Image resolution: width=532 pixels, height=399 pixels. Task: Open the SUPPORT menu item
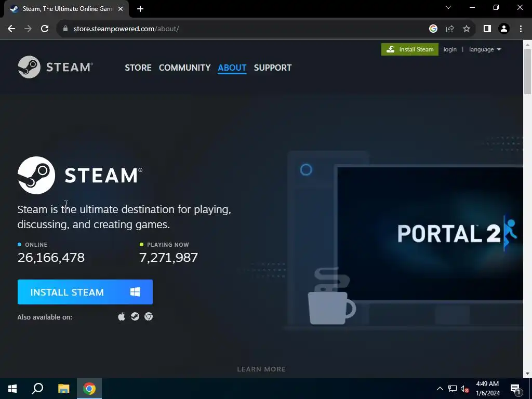[x=272, y=68]
